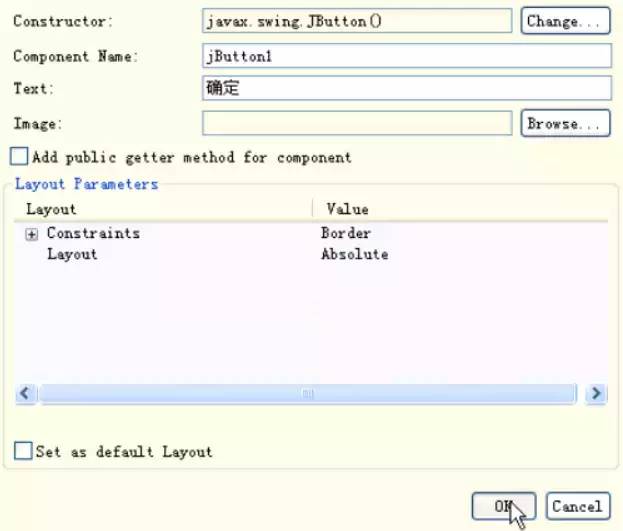
Task: Expand the Constraints row
Action: pos(31,234)
